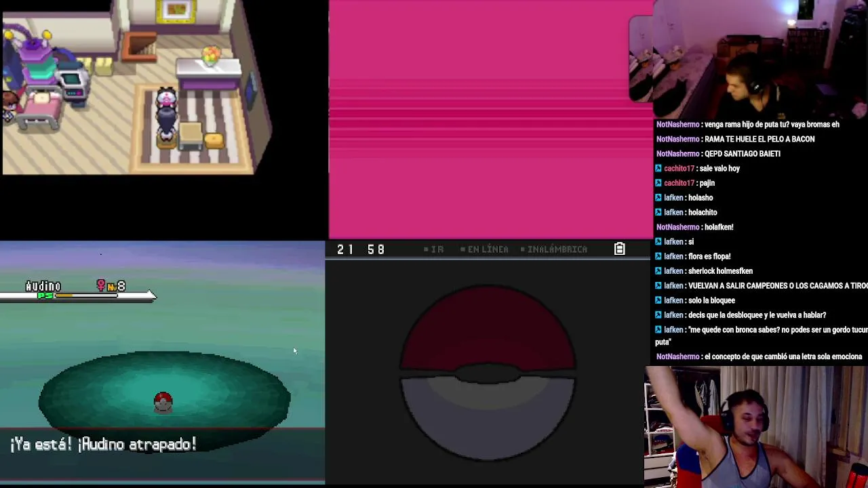Click badge icon beside 'decis que la desbloquee' message
The height and width of the screenshot is (488, 868).
(659, 315)
